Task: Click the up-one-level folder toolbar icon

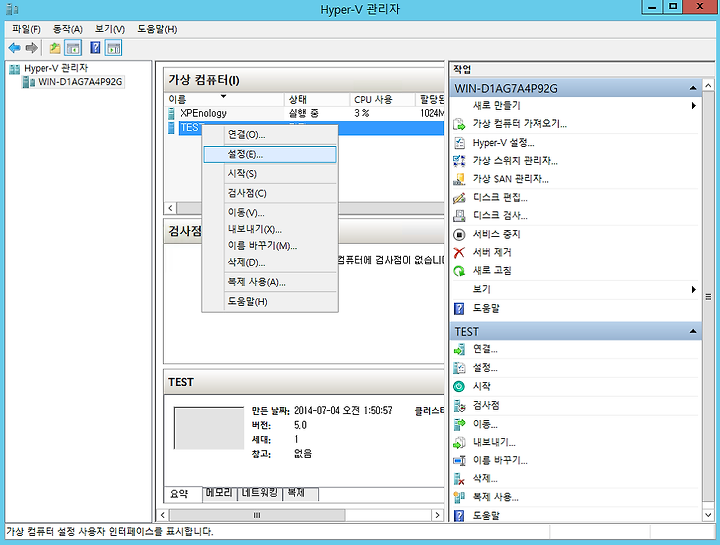Action: click(x=55, y=48)
